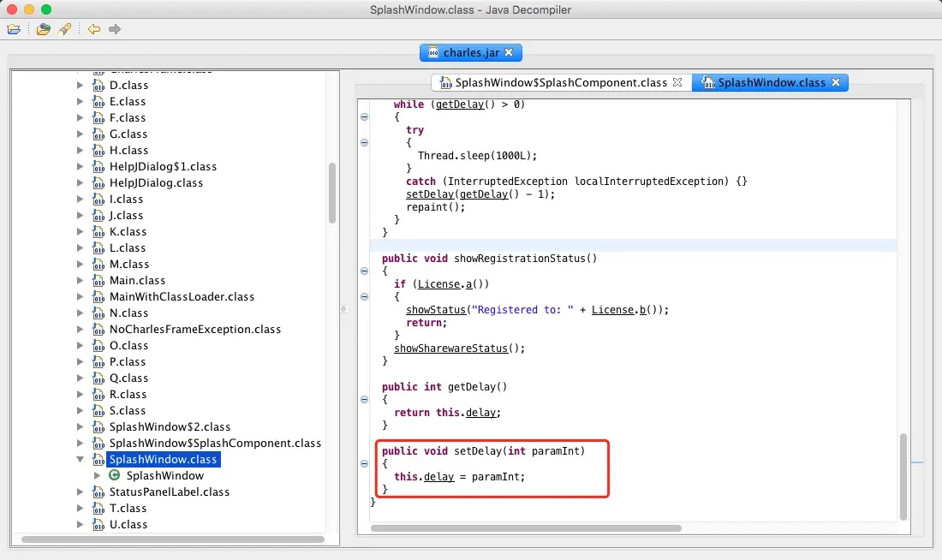Expand the Main.class tree node
Screen dimensions: 942x560
[x=80, y=280]
